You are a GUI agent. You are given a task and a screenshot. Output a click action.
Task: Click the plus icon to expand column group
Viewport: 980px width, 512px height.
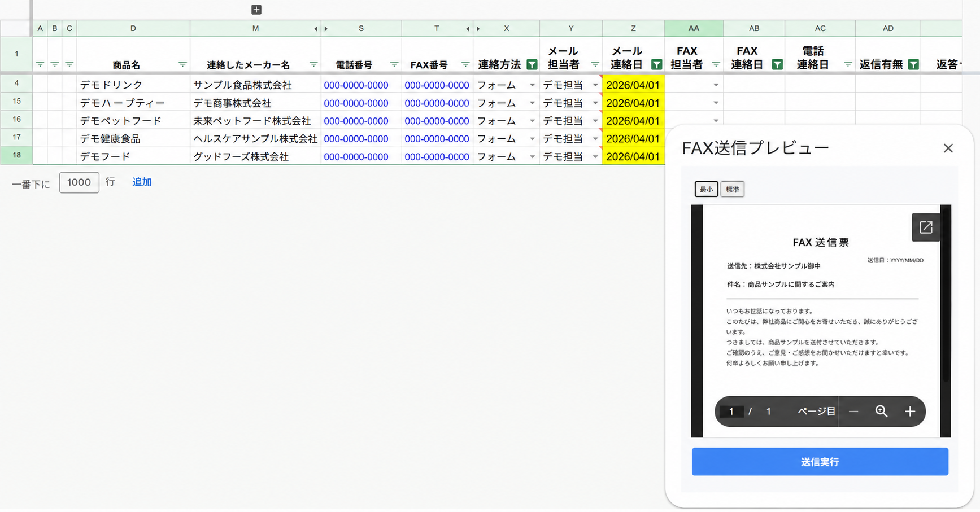256,10
